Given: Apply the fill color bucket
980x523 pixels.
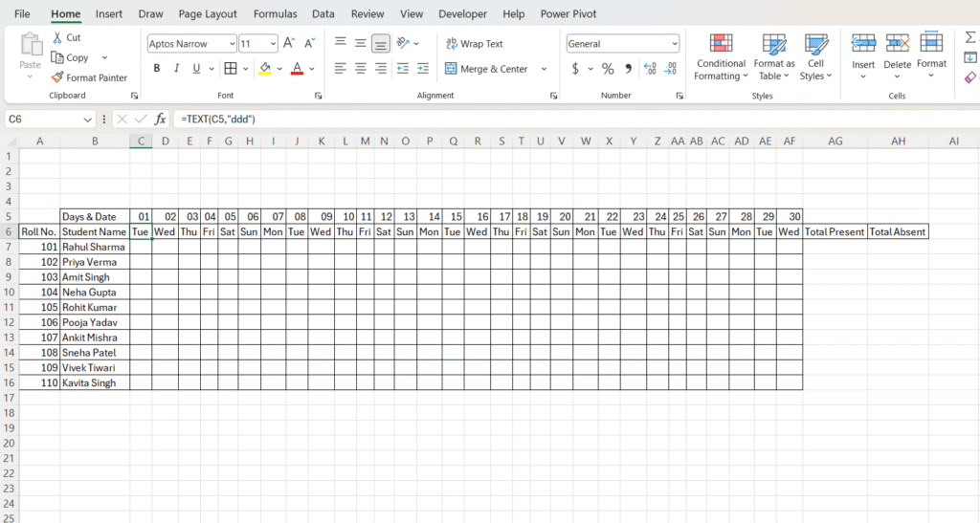Looking at the screenshot, I should (x=265, y=69).
